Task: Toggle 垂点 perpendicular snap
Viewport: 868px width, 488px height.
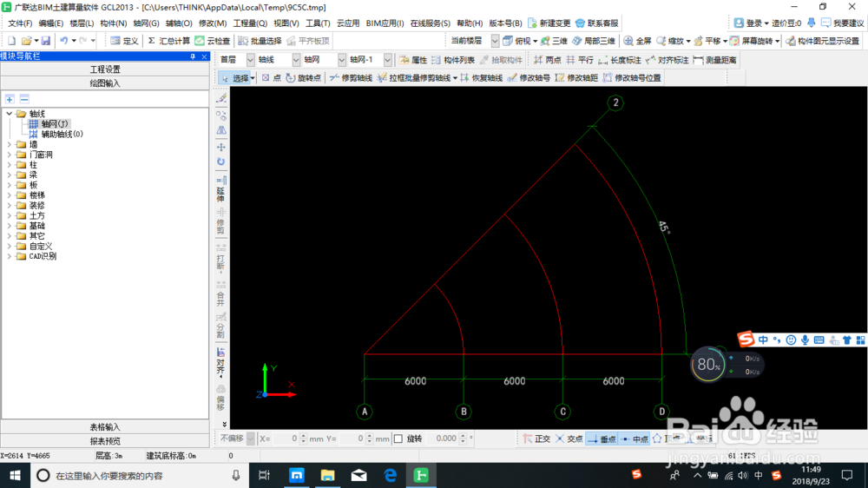Action: 602,439
